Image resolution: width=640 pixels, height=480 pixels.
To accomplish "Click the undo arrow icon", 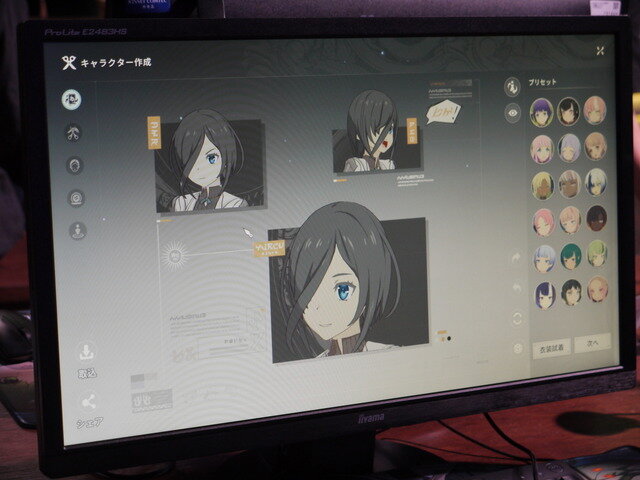I will [x=517, y=288].
